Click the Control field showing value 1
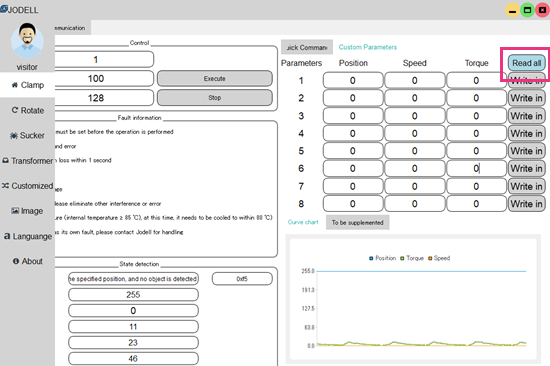 coord(104,59)
